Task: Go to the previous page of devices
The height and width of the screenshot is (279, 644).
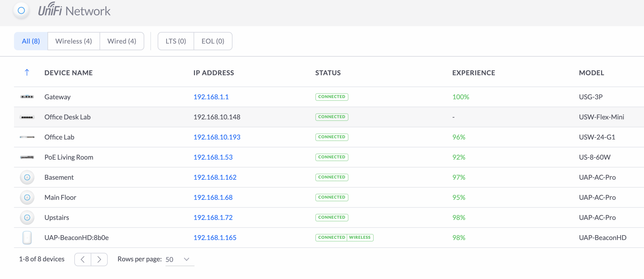Action: click(83, 260)
